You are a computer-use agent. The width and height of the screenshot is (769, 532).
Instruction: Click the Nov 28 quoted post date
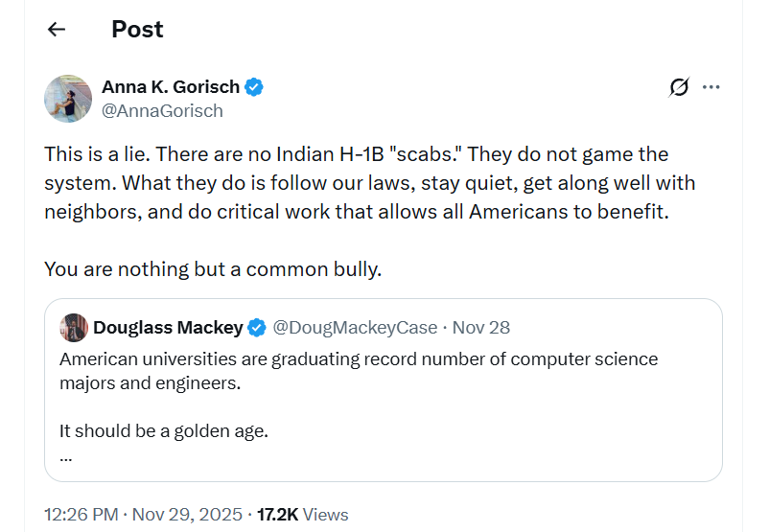point(481,328)
